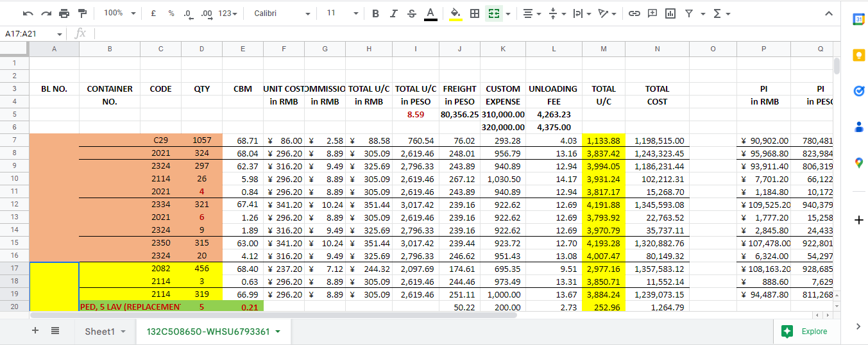The height and width of the screenshot is (345, 868).
Task: Print the spreadsheet using the printer icon
Action: [64, 13]
